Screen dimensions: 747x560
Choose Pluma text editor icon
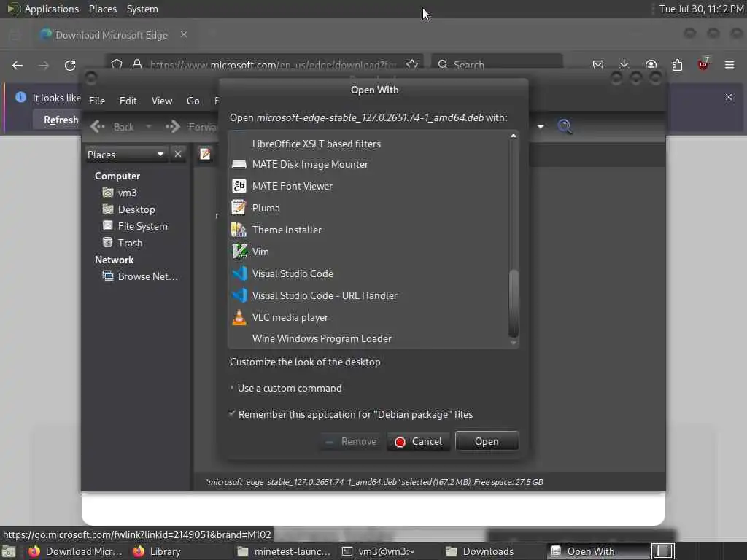click(x=239, y=208)
